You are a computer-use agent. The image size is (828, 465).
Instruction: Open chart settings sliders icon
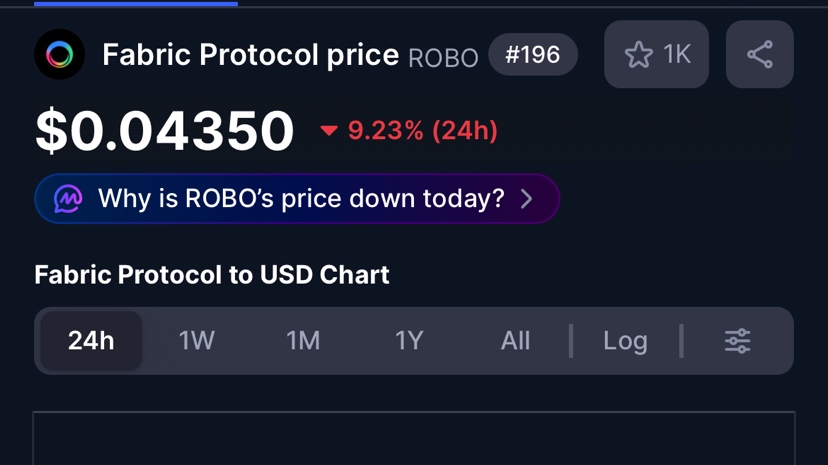[x=737, y=341]
